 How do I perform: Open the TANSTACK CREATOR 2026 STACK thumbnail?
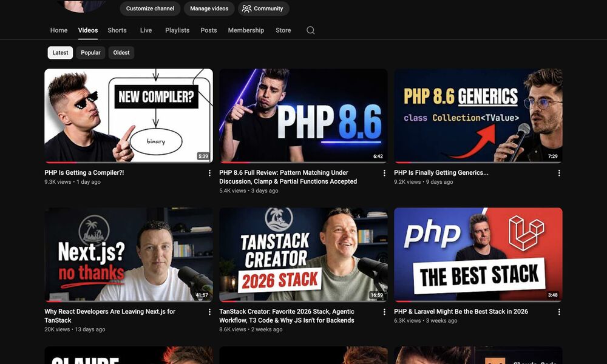tap(303, 255)
